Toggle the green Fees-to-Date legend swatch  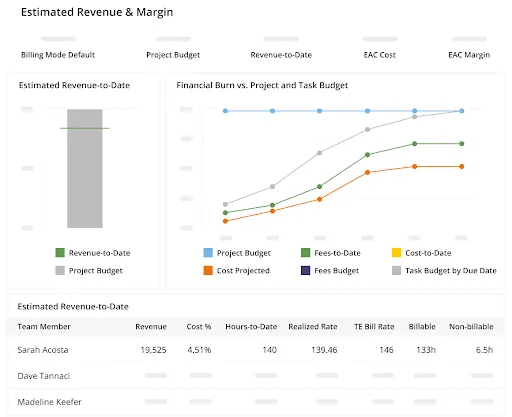[x=305, y=253]
